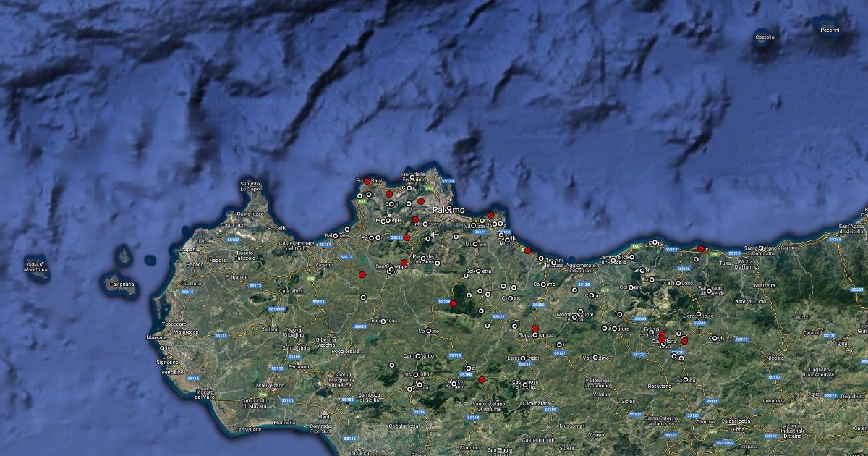Click the white marker on Bolognetta

pyautogui.click(x=478, y=271)
